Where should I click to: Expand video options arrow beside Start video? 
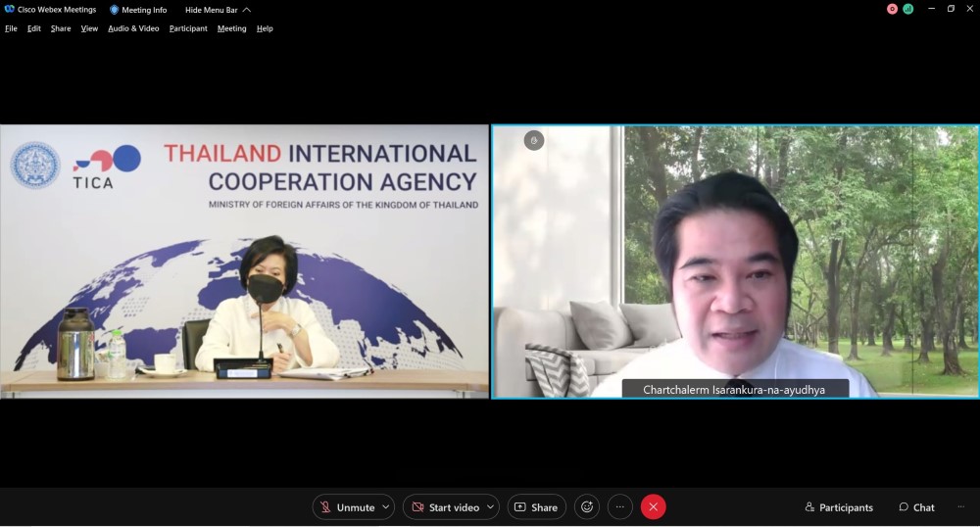click(490, 506)
